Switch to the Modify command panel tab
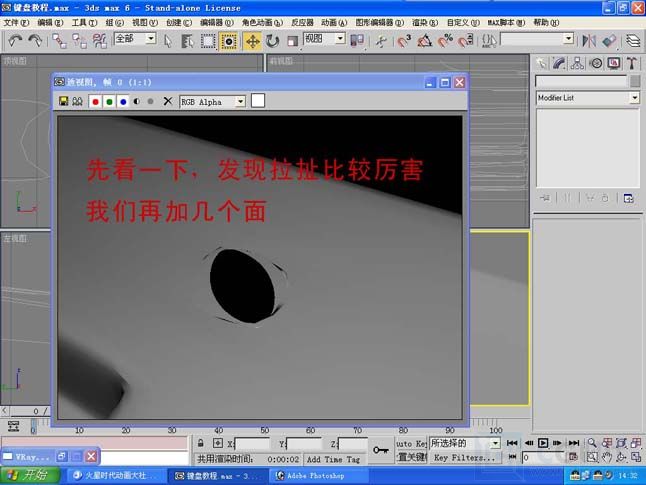The height and width of the screenshot is (485, 646). tap(559, 63)
